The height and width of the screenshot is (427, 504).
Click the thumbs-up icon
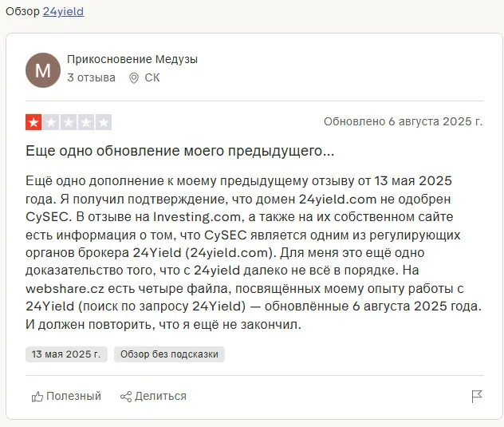[37, 396]
